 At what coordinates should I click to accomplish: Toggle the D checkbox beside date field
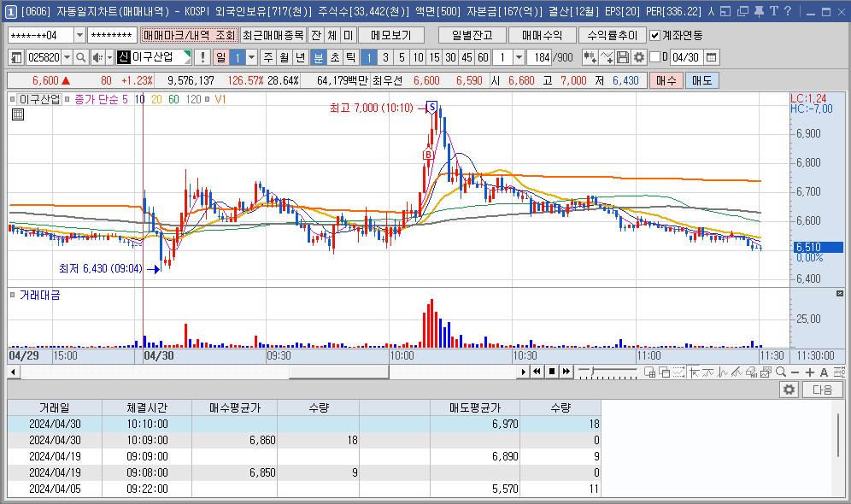[x=654, y=57]
